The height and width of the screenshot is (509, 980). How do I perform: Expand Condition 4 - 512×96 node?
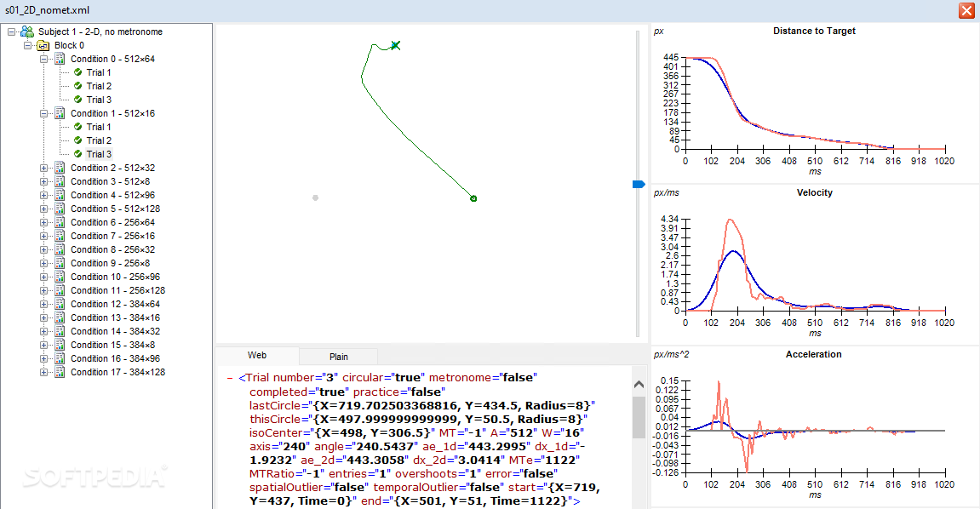[43, 195]
